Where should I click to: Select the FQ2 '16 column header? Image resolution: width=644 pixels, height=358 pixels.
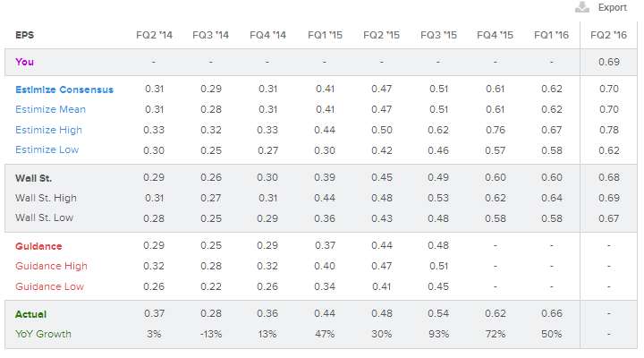(x=608, y=35)
